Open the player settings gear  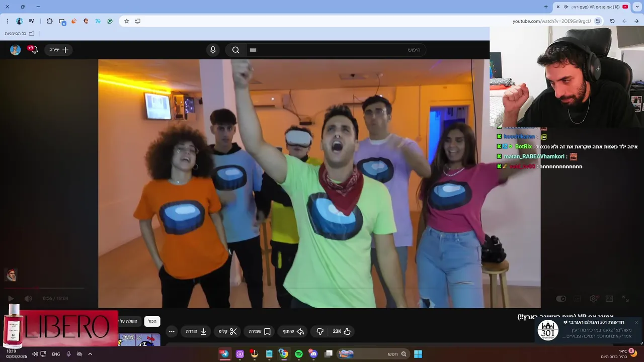(x=594, y=299)
